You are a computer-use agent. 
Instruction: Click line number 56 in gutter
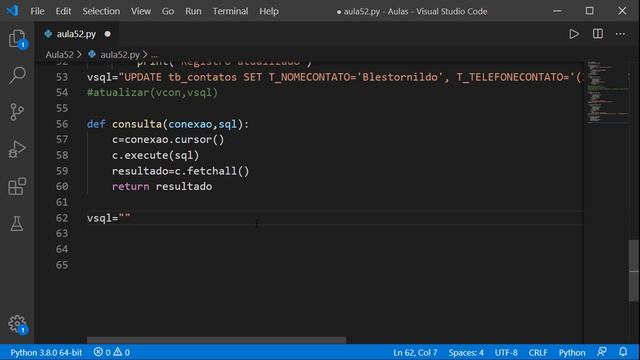tap(62, 124)
